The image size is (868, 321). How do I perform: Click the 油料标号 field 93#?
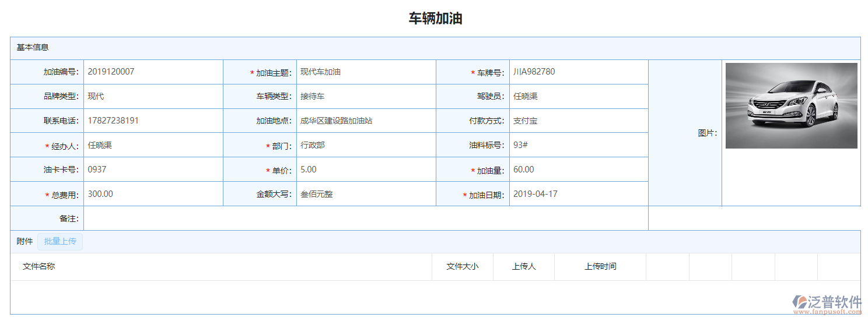[578, 145]
